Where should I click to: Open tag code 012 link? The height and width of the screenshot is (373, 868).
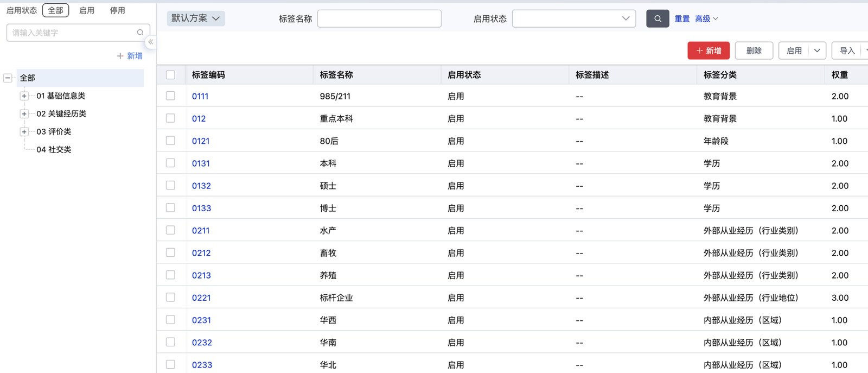(x=199, y=119)
